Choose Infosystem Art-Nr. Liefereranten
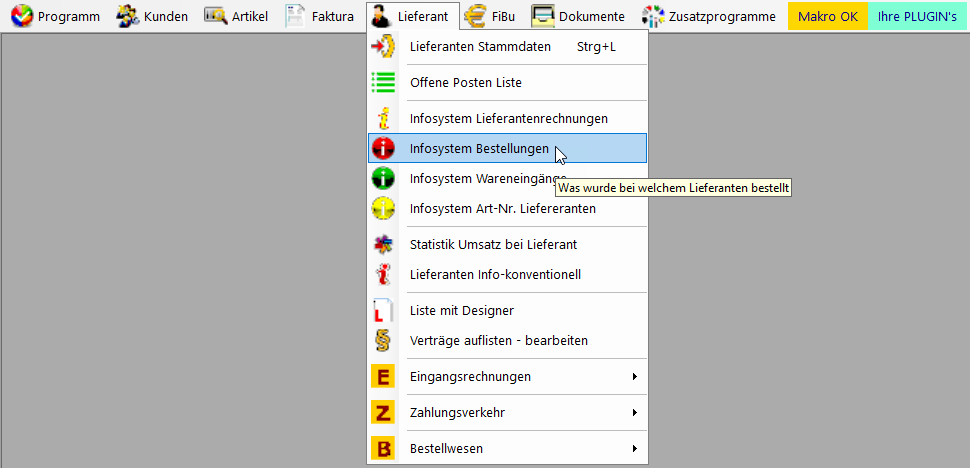The image size is (970, 468). [x=508, y=209]
